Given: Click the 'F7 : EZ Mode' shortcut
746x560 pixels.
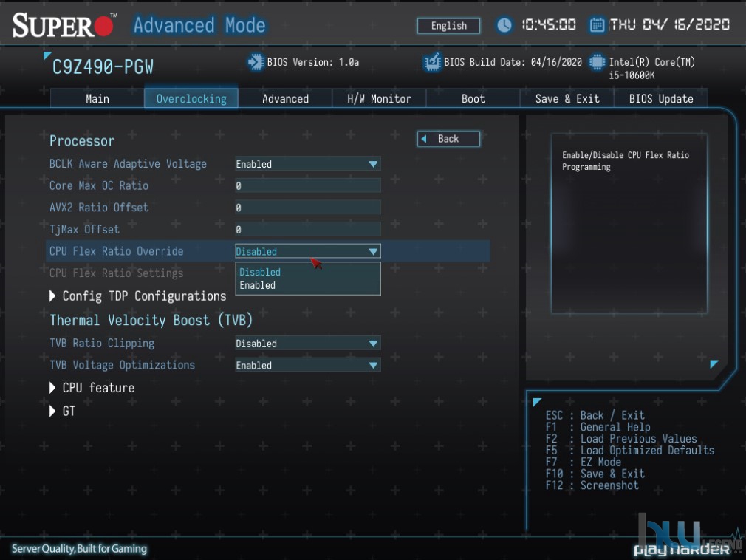Looking at the screenshot, I should (584, 462).
